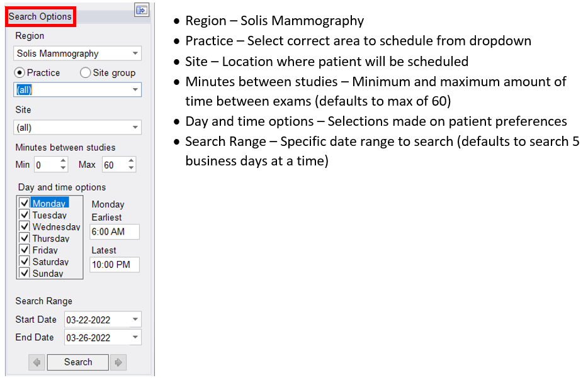The image size is (588, 378).
Task: Open the Start Date calendar dropdown
Action: coord(135,320)
